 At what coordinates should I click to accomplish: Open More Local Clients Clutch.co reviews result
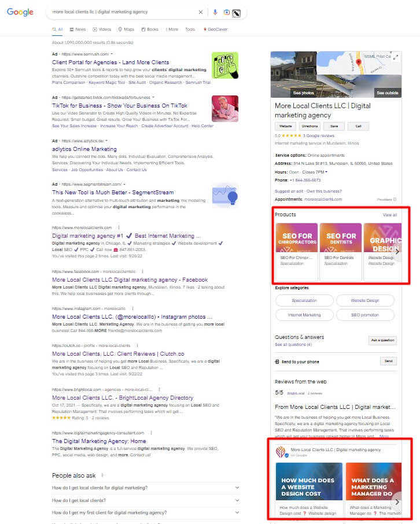click(x=118, y=353)
